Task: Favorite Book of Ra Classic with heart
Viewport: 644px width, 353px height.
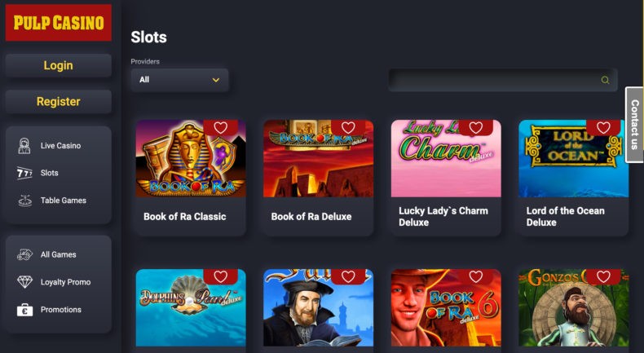Action: click(221, 128)
